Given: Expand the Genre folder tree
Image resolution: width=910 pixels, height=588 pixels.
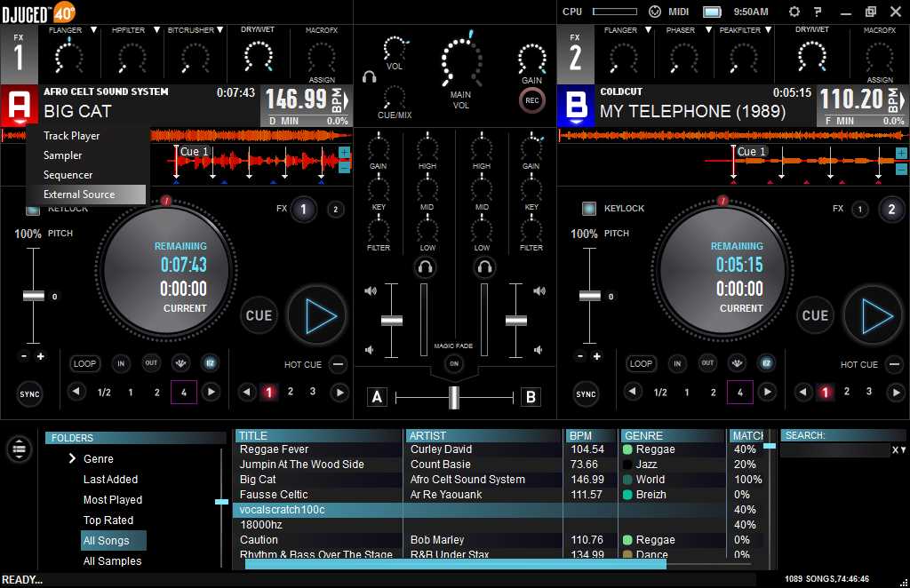Looking at the screenshot, I should (x=73, y=458).
